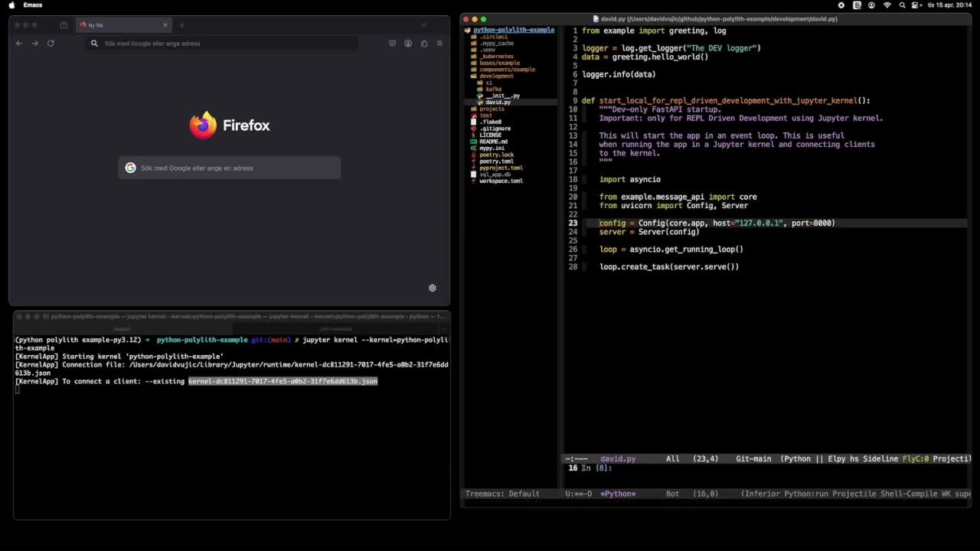Expand the projects folder in Treemacs
980x551 pixels.
coord(492,109)
